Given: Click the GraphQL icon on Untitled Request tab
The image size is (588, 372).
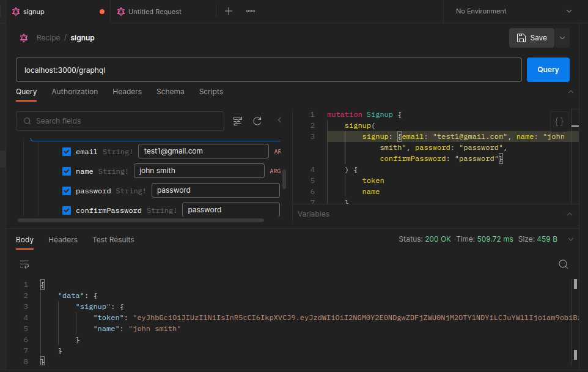Looking at the screenshot, I should point(121,12).
